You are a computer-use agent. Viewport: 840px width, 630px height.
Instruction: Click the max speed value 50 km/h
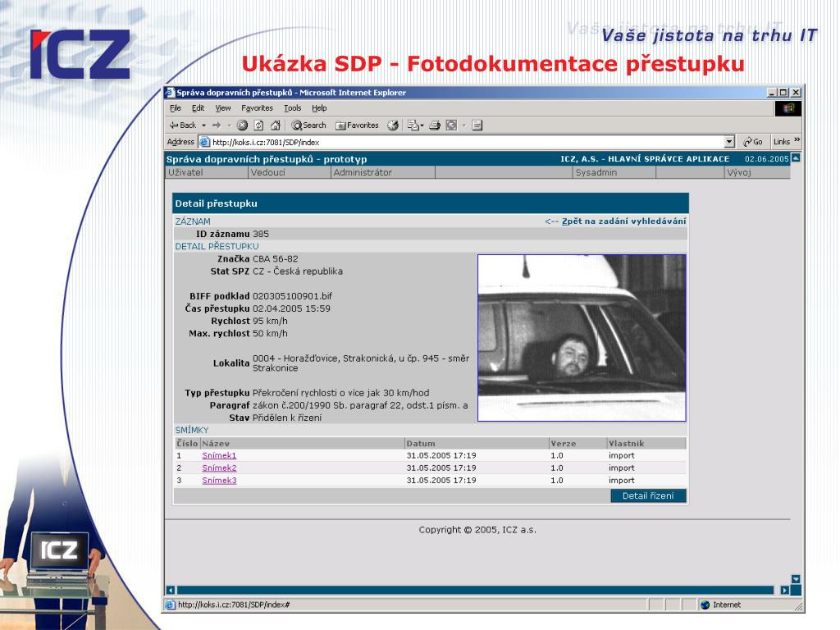270,333
